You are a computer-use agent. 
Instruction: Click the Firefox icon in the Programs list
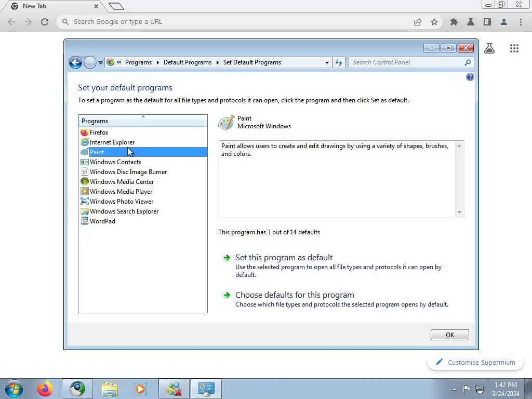85,132
